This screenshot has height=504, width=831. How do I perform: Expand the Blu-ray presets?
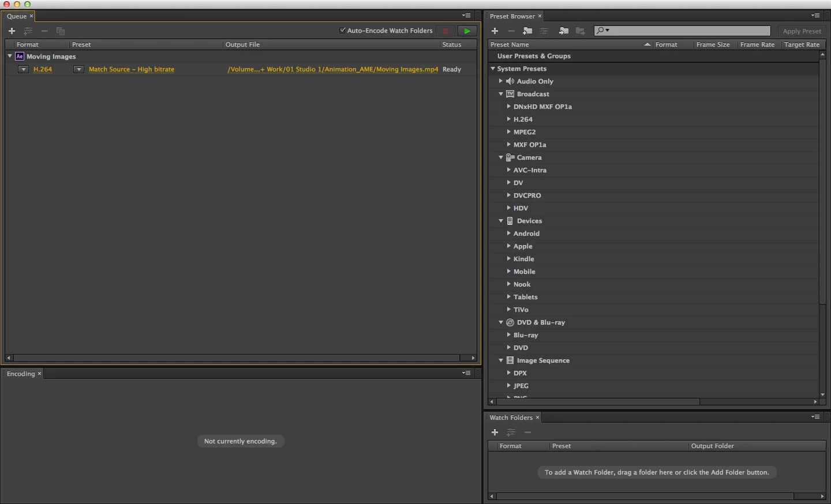coord(508,335)
